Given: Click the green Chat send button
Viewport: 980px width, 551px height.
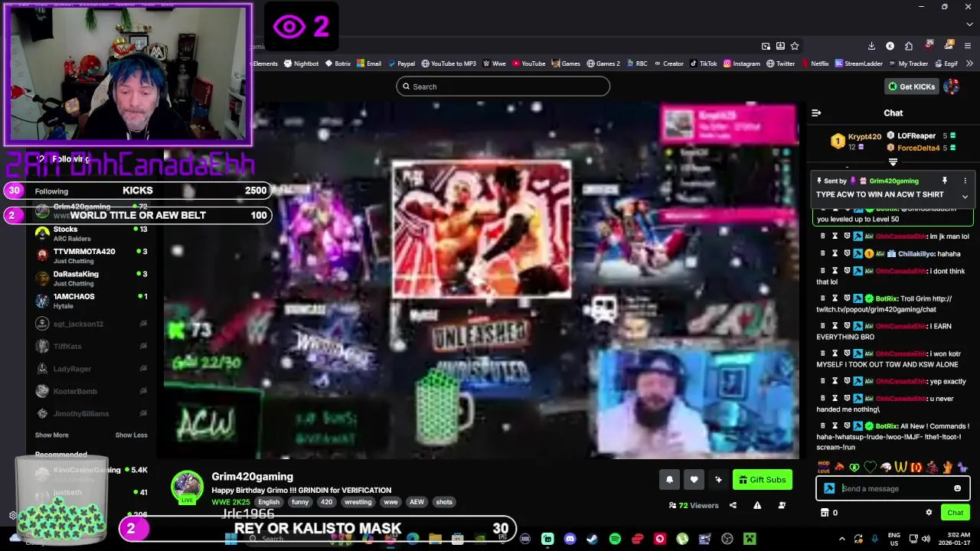Looking at the screenshot, I should click(955, 513).
